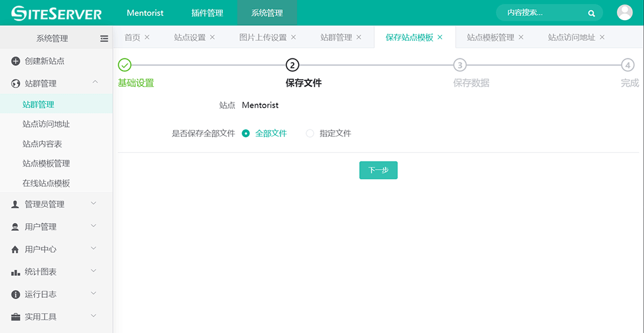Viewport: 644px width, 333px height.
Task: Select the 全部文件 radio option
Action: [x=246, y=133]
